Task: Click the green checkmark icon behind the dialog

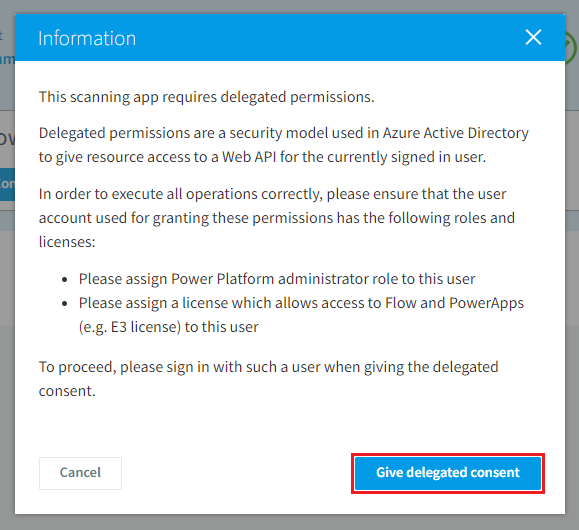Action: tap(571, 48)
